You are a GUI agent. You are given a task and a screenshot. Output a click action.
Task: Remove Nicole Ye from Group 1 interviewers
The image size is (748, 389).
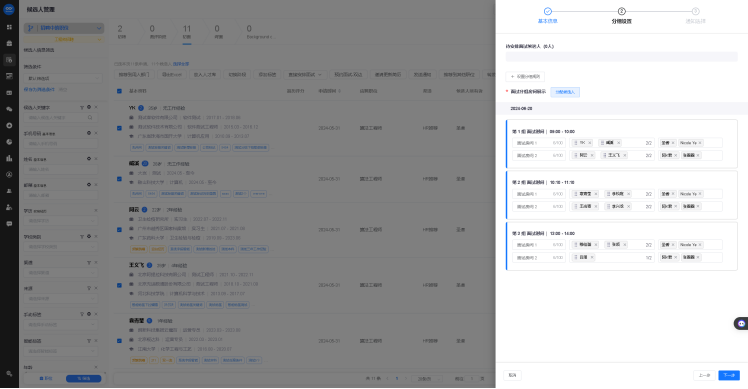tap(700, 143)
